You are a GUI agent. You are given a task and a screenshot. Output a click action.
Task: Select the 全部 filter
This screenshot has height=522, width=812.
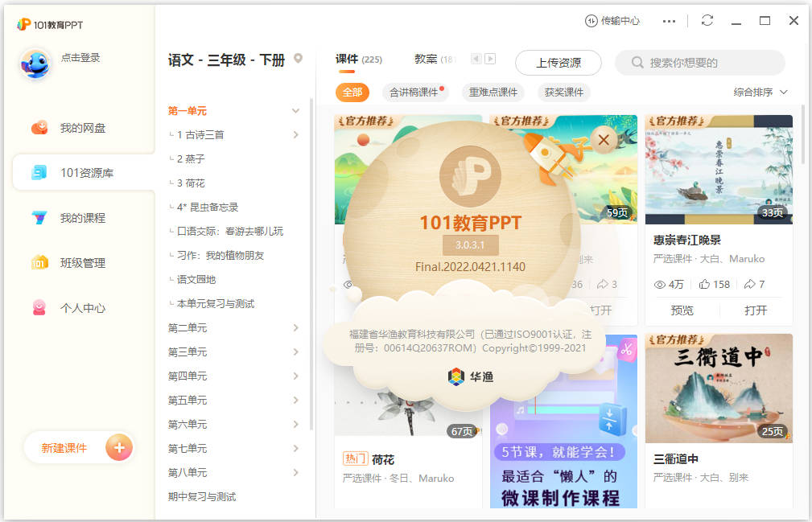352,92
